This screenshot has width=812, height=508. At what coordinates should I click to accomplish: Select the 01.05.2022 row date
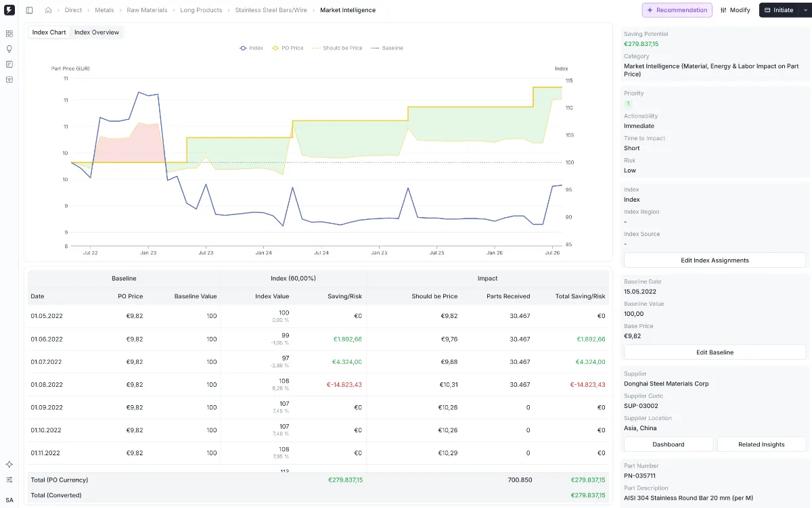(x=47, y=316)
